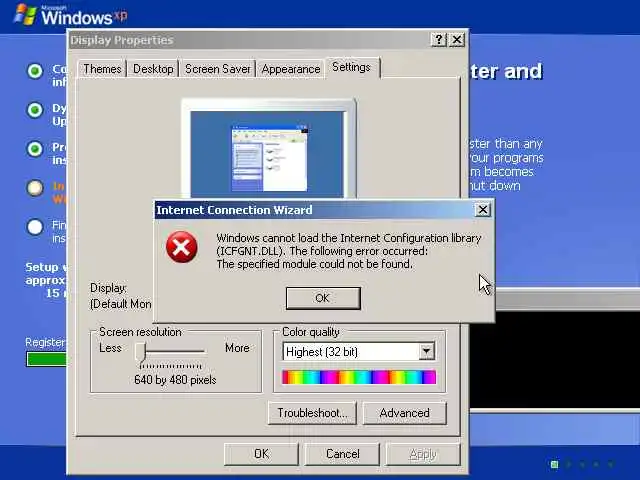The width and height of the screenshot is (640, 480).
Task: Click the third green setup step indicator
Action: point(35,149)
